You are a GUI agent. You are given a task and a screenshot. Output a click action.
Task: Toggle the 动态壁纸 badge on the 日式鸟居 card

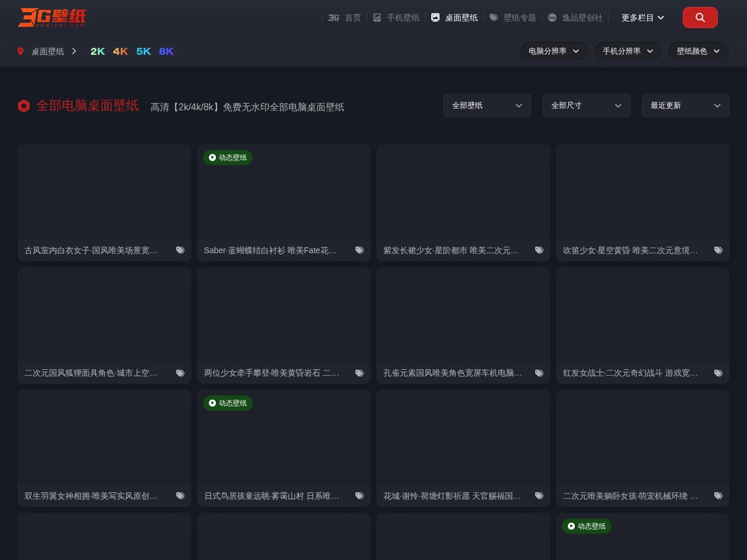[228, 403]
